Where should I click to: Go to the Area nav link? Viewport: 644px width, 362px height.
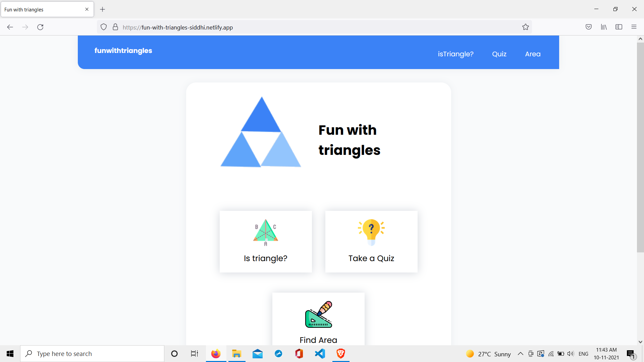click(533, 54)
